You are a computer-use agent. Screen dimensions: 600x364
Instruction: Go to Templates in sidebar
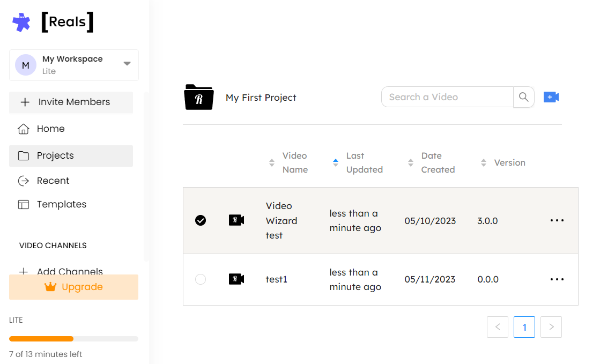pos(61,204)
